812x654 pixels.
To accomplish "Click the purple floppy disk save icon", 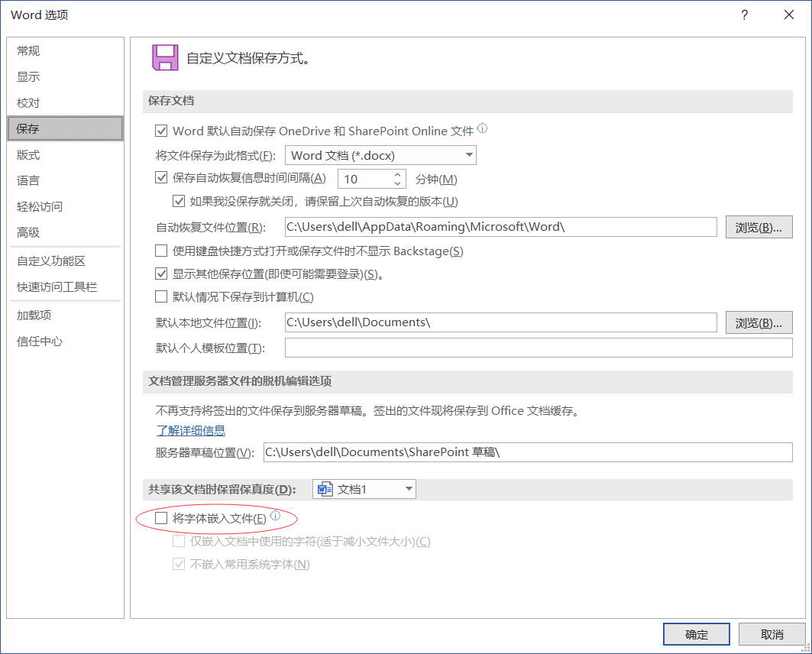I will click(x=165, y=57).
